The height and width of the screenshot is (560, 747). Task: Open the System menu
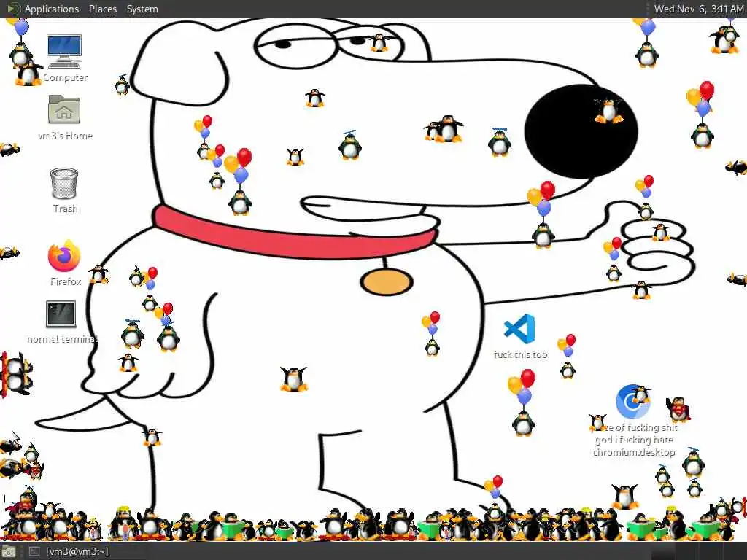pyautogui.click(x=142, y=9)
